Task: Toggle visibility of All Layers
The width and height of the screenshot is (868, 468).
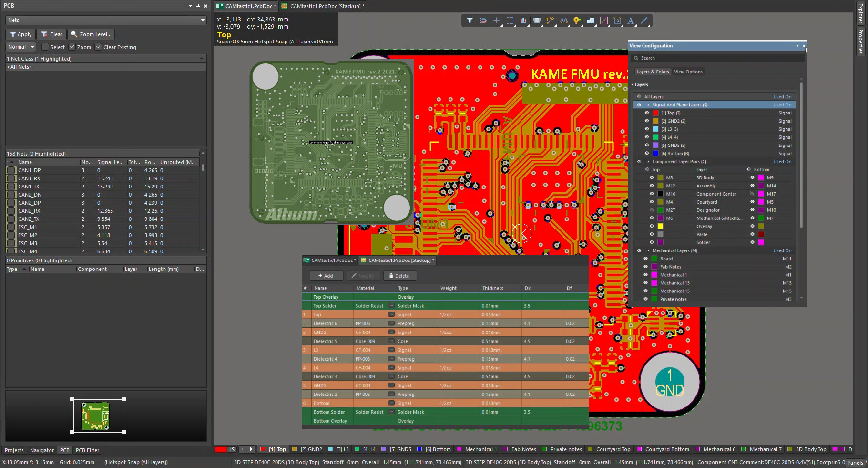Action: coord(639,97)
